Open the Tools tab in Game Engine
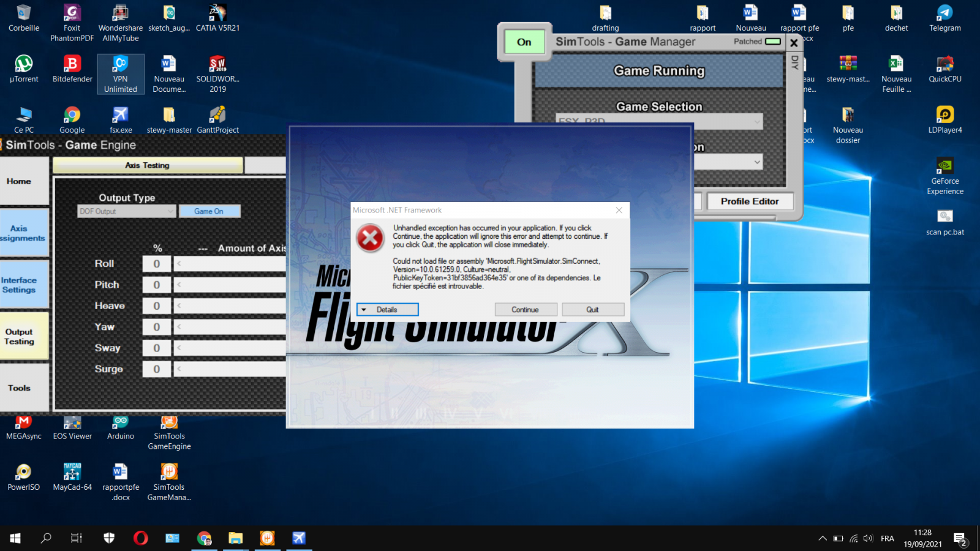Screen dimensions: 980x551 click(24, 388)
